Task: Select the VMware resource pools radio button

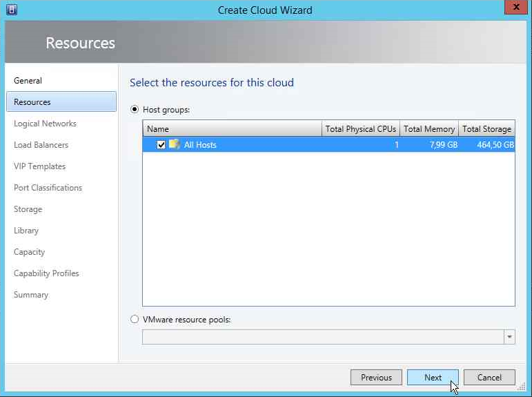Action: click(x=135, y=319)
